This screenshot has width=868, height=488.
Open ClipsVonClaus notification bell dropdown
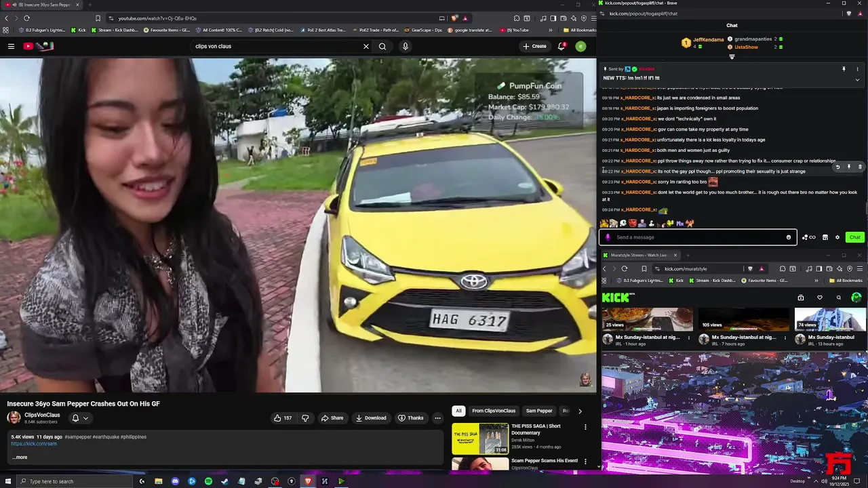[79, 418]
